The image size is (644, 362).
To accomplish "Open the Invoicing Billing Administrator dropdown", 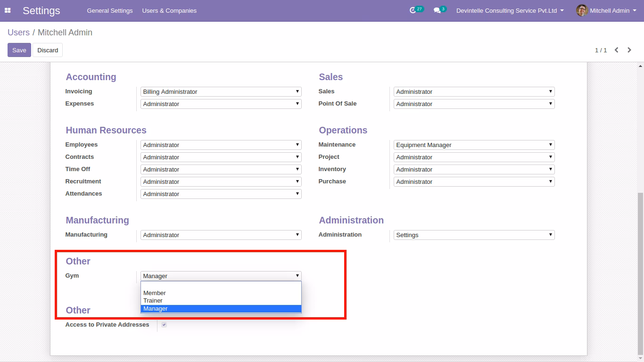I will pyautogui.click(x=221, y=91).
